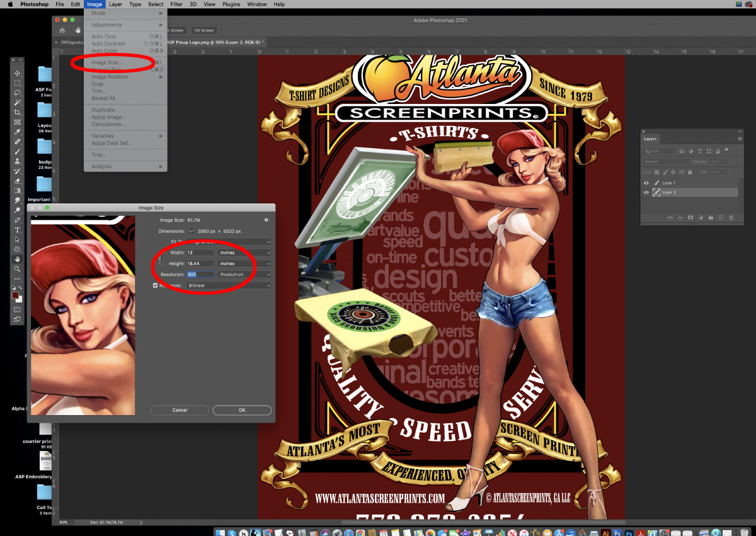Open the Kind filter dropdown in Layers
Viewport: 756px width, 536px height.
pyautogui.click(x=659, y=151)
